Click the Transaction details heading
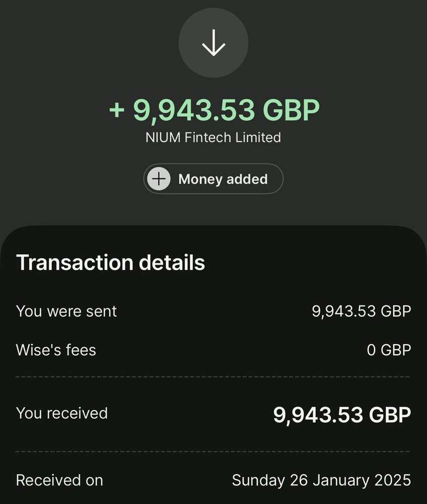This screenshot has width=427, height=504. (111, 263)
